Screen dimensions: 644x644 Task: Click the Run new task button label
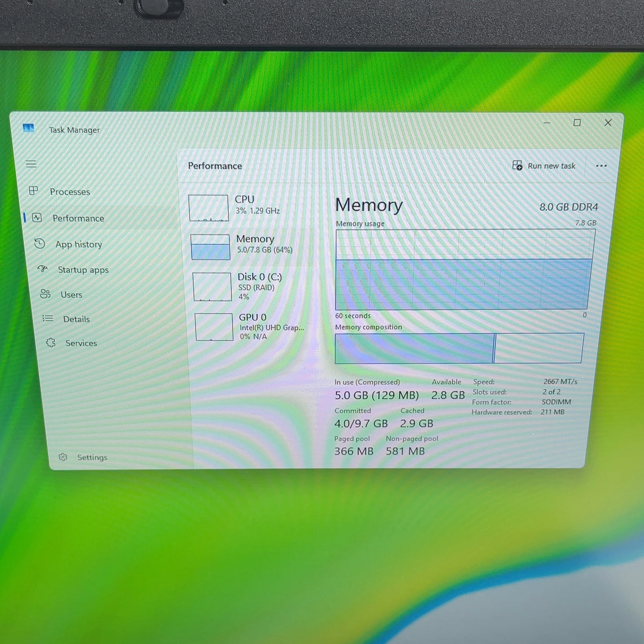coord(551,166)
